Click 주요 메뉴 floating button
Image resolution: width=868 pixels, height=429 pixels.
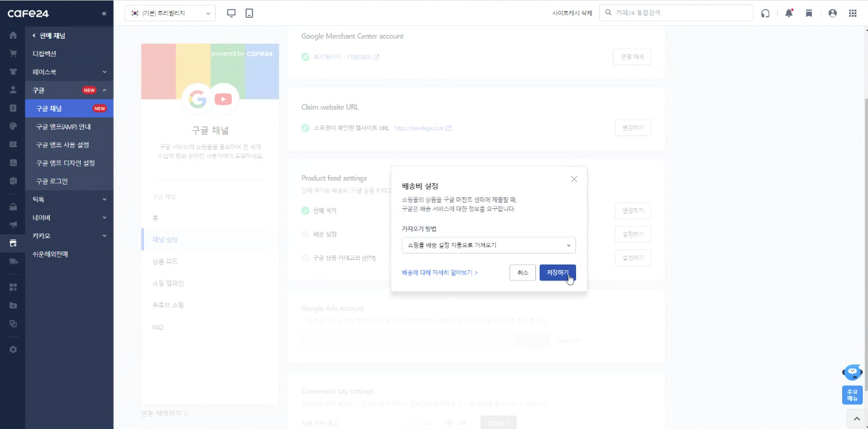point(852,395)
